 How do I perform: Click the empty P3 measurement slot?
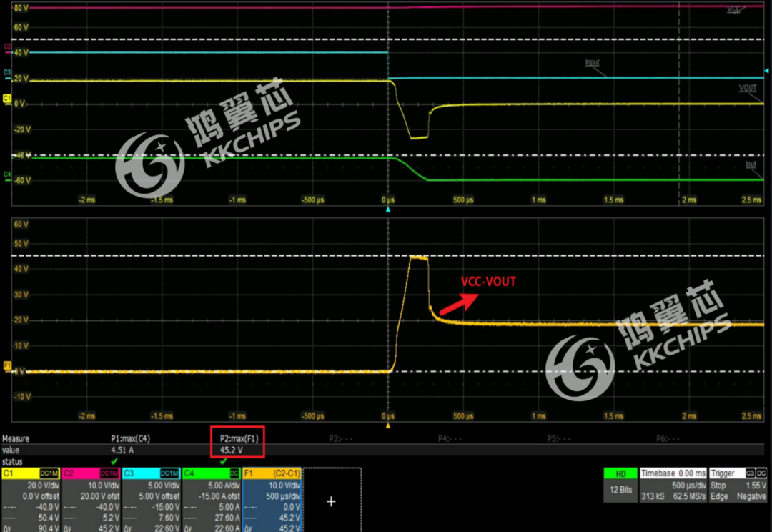pos(341,439)
